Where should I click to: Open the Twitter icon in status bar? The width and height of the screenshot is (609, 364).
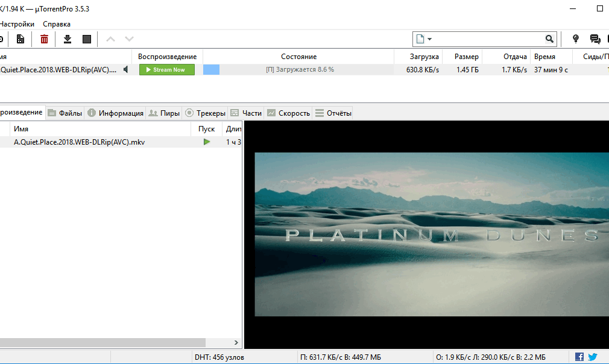[x=592, y=357]
